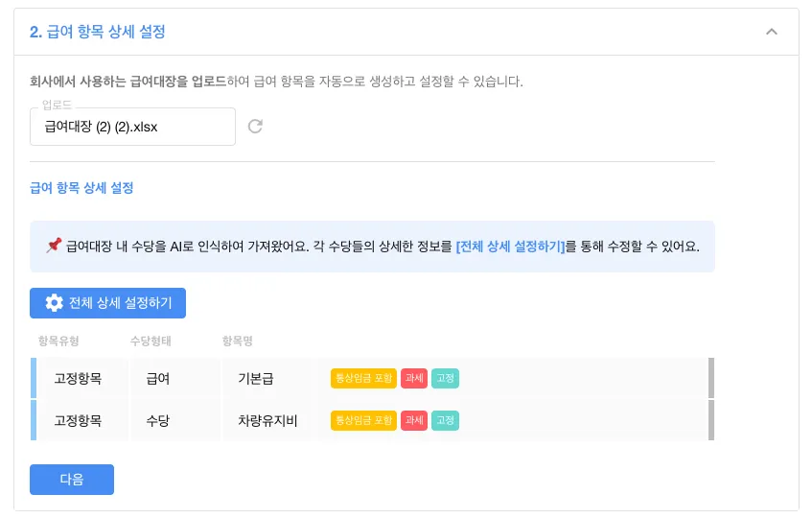Screen dimensions: 812x518
Task: Click the 급여 allowance type cell
Action: pos(158,379)
